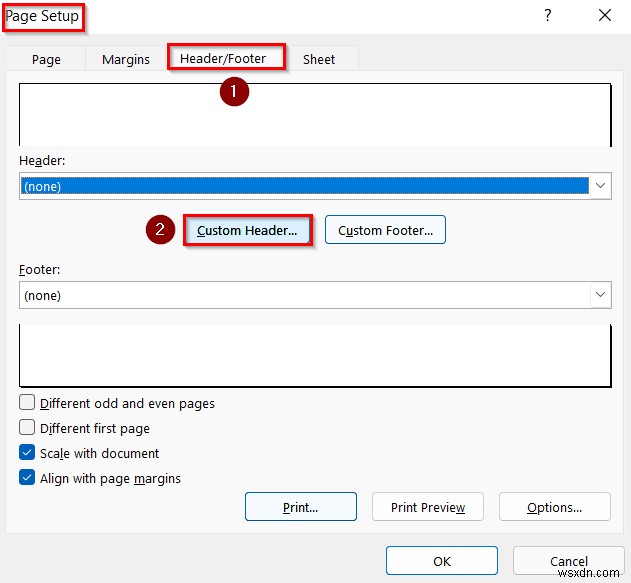631x583 pixels.
Task: Click the header preview box
Action: [315, 115]
